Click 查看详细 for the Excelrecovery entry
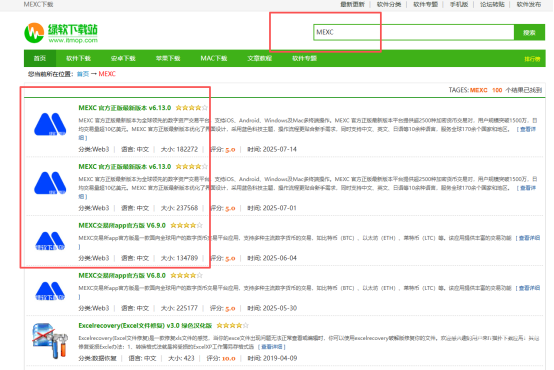The image size is (554, 370). pyautogui.click(x=272, y=347)
